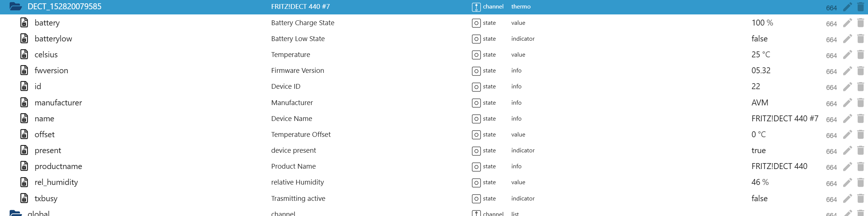The width and height of the screenshot is (868, 216).
Task: Delete the DECT_152820079585 channel
Action: (861, 7)
